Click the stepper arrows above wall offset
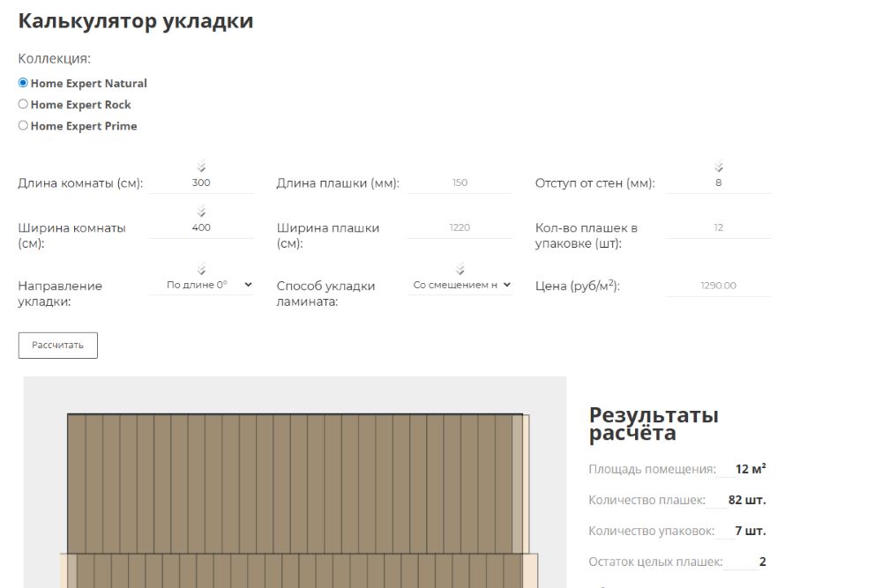Screen dimensions: 882x588 click(719, 164)
